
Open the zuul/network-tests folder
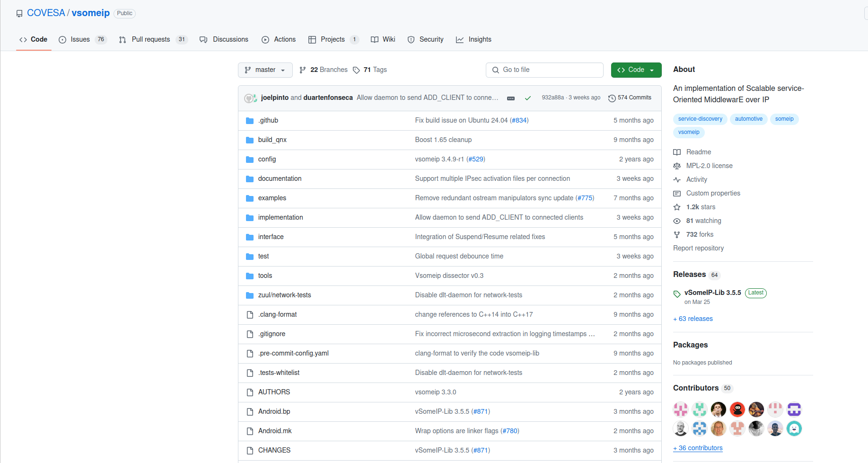(284, 295)
